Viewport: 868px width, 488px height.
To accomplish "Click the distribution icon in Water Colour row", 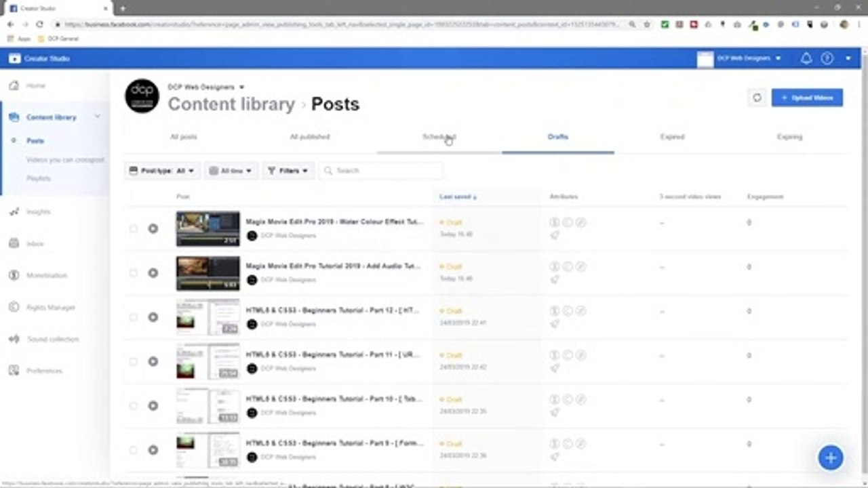I will tap(555, 235).
